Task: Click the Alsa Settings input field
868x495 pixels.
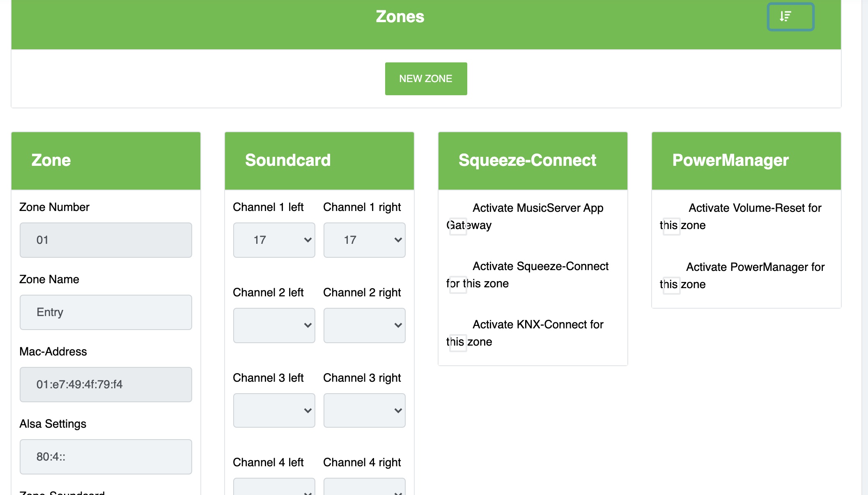Action: tap(106, 457)
